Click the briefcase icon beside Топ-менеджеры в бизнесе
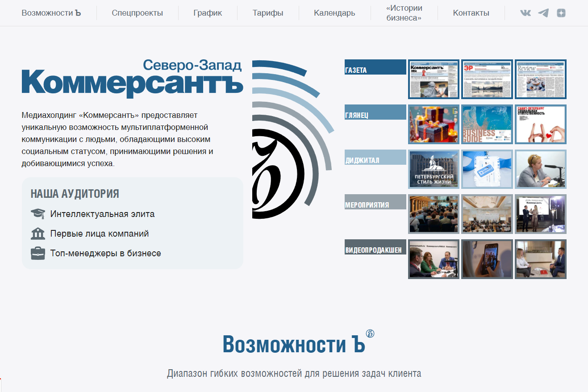588x392 pixels. coord(37,253)
